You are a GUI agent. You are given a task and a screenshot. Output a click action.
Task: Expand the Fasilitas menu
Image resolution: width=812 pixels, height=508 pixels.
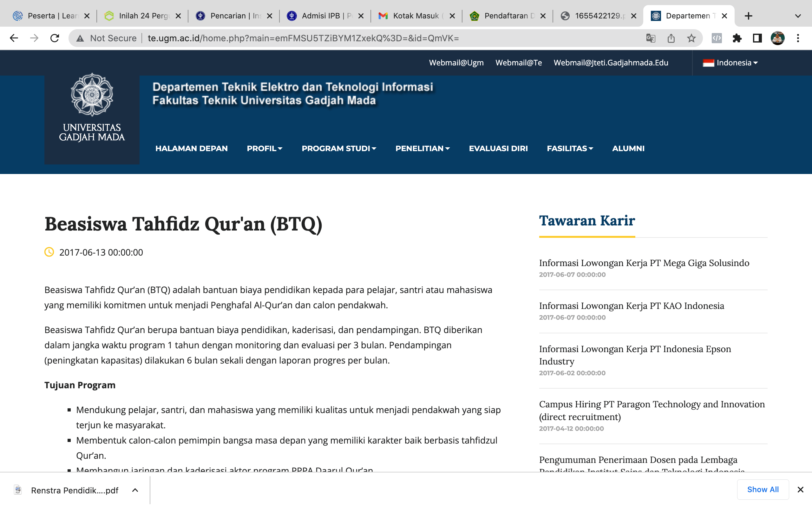[x=570, y=149]
